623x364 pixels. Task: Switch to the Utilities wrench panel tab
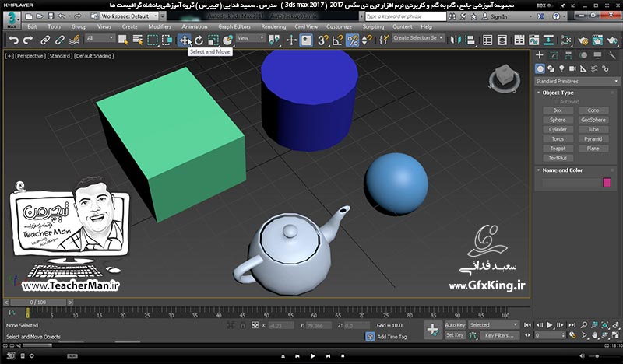(x=612, y=55)
